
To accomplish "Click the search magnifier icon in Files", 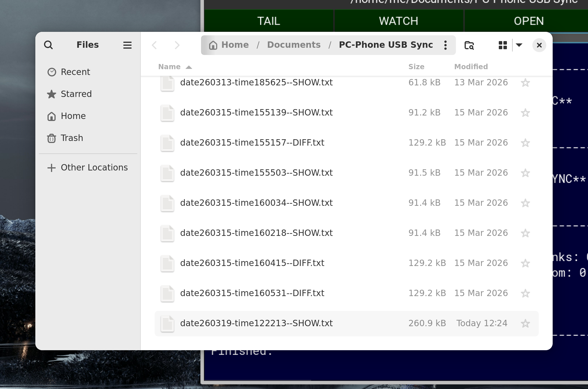I will [48, 45].
